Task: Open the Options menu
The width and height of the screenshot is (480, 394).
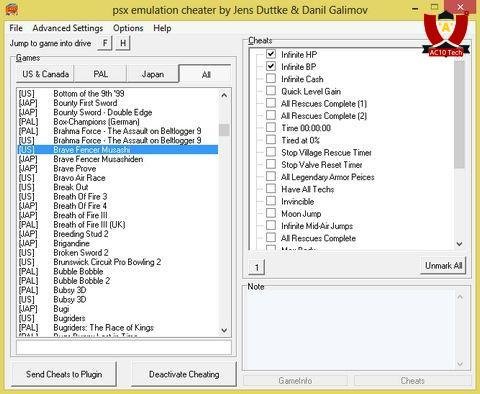Action: pyautogui.click(x=128, y=28)
